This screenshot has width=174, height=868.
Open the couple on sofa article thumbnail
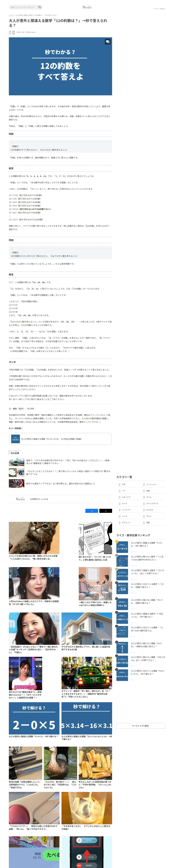click(95, 584)
